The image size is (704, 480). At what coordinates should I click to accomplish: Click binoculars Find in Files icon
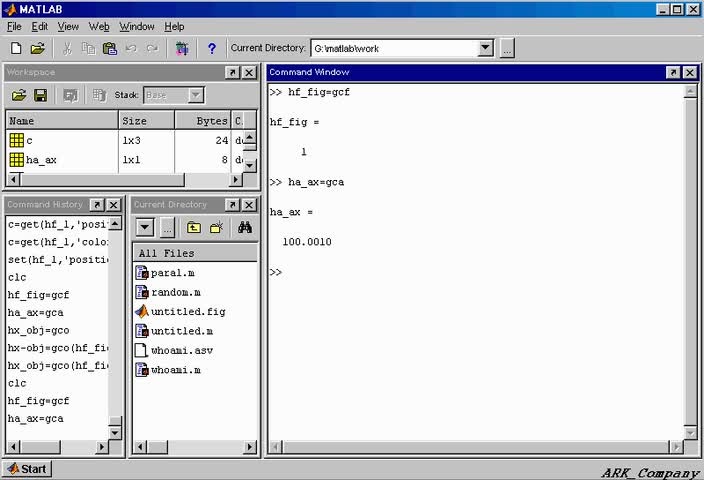(x=245, y=228)
